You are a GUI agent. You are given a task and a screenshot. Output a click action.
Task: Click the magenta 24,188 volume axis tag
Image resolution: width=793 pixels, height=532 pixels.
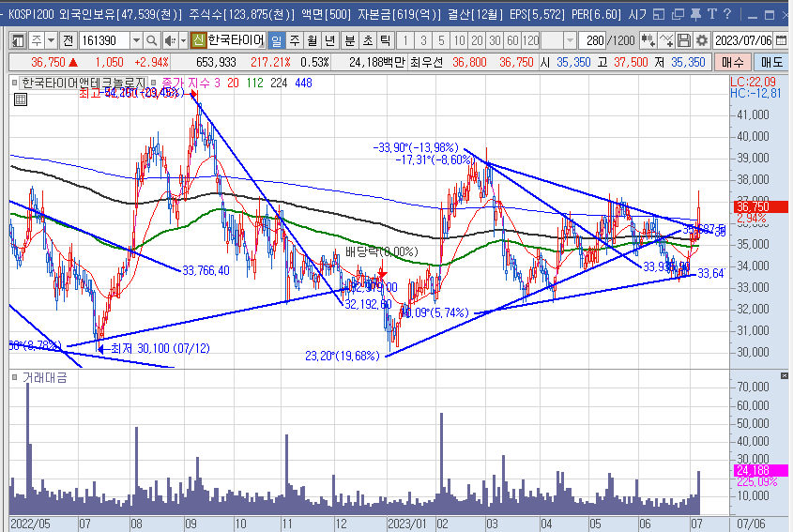click(x=759, y=470)
